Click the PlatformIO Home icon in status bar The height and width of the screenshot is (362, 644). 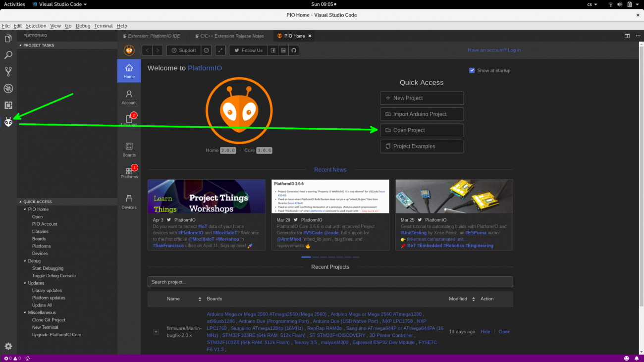coord(28,358)
